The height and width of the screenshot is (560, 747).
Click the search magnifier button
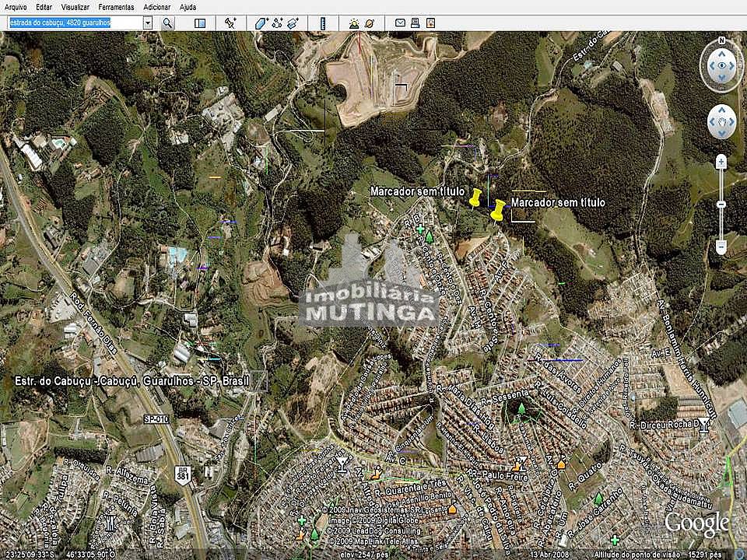[x=167, y=23]
